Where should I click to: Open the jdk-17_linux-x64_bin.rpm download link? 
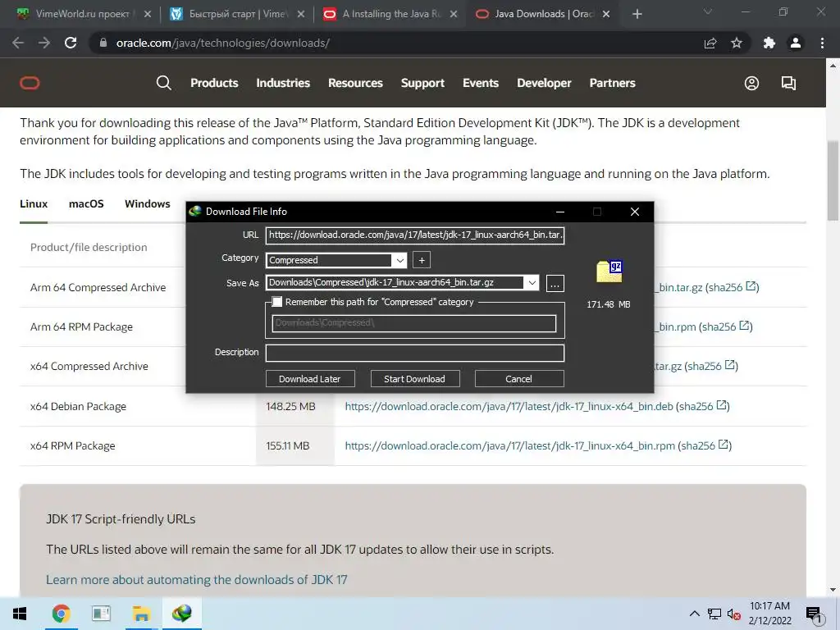pos(510,445)
